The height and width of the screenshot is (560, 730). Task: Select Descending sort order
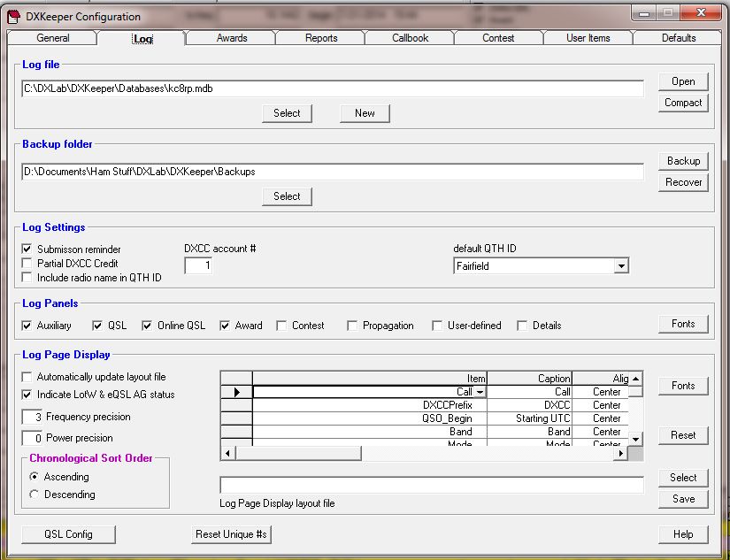pyautogui.click(x=34, y=495)
